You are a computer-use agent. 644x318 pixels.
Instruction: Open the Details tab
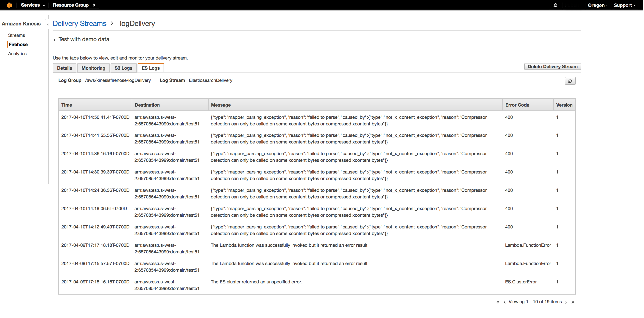coord(64,68)
